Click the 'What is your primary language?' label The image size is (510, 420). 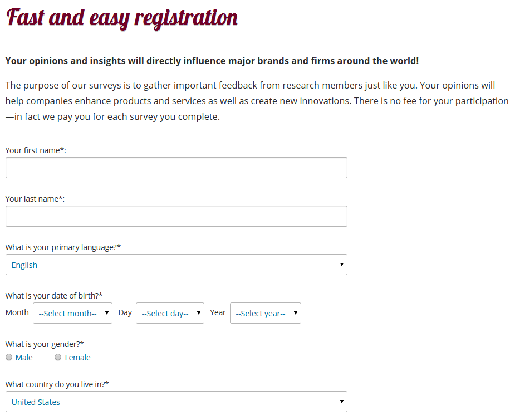63,247
